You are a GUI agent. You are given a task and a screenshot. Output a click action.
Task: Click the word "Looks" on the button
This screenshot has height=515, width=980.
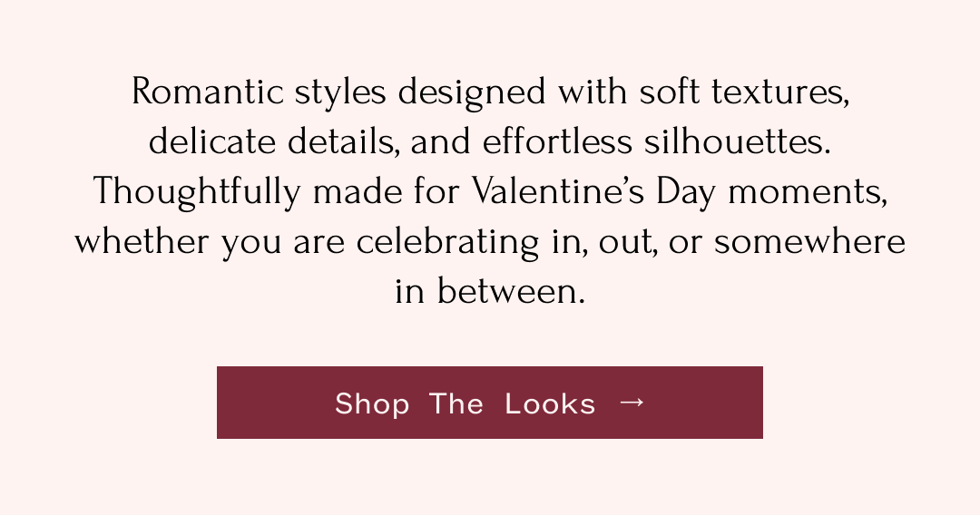tap(550, 403)
